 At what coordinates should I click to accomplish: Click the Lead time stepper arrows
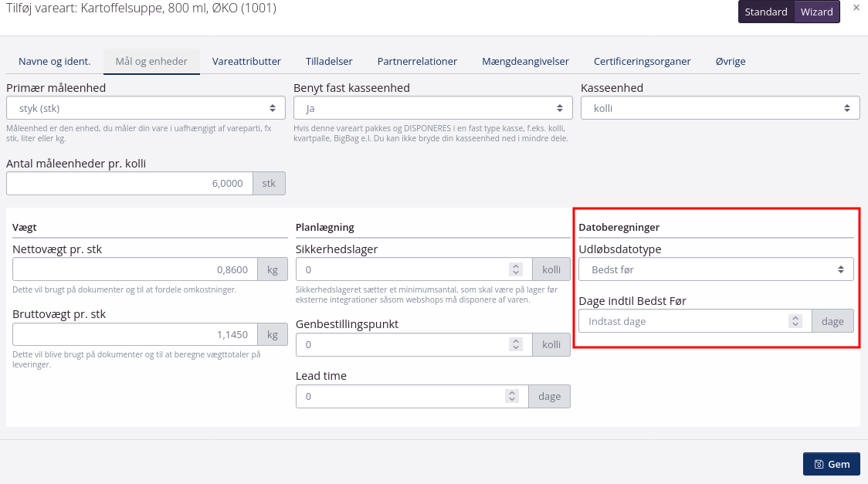coord(511,396)
